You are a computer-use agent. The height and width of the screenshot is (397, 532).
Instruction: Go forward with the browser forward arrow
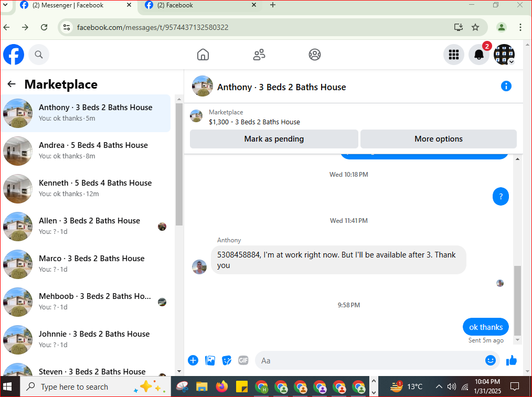(x=25, y=27)
